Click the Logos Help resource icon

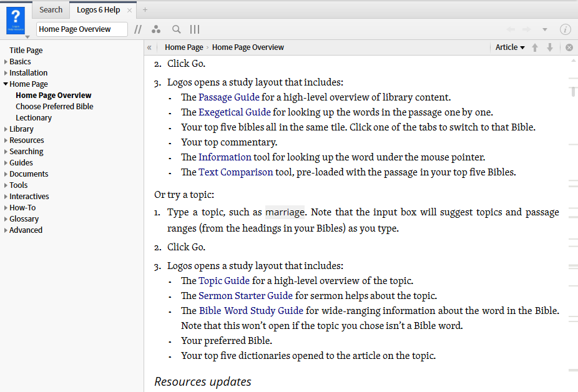click(16, 21)
